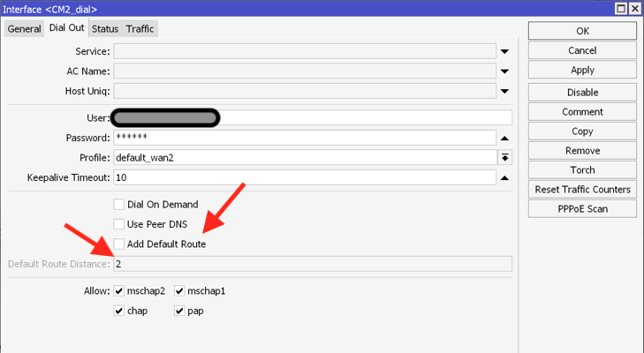
Task: Enable Dial On Demand checkbox
Action: pos(119,205)
